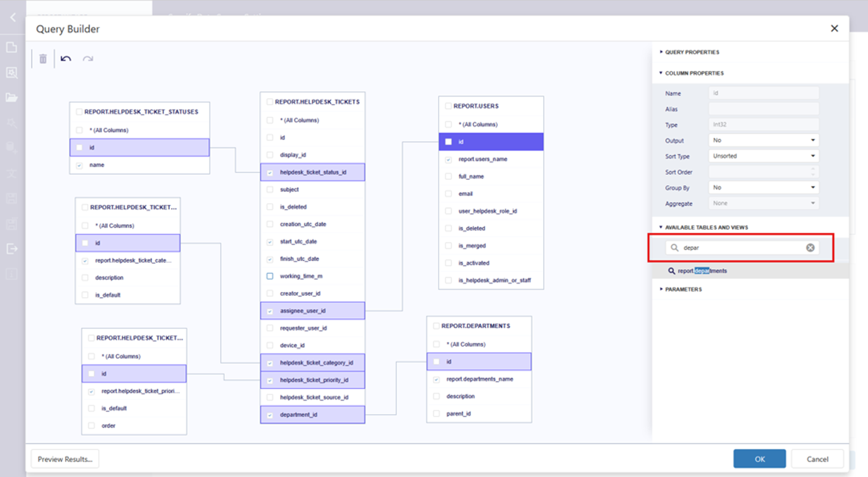Open the Output dropdown
Viewport: 868px width, 477px height.
tap(763, 140)
